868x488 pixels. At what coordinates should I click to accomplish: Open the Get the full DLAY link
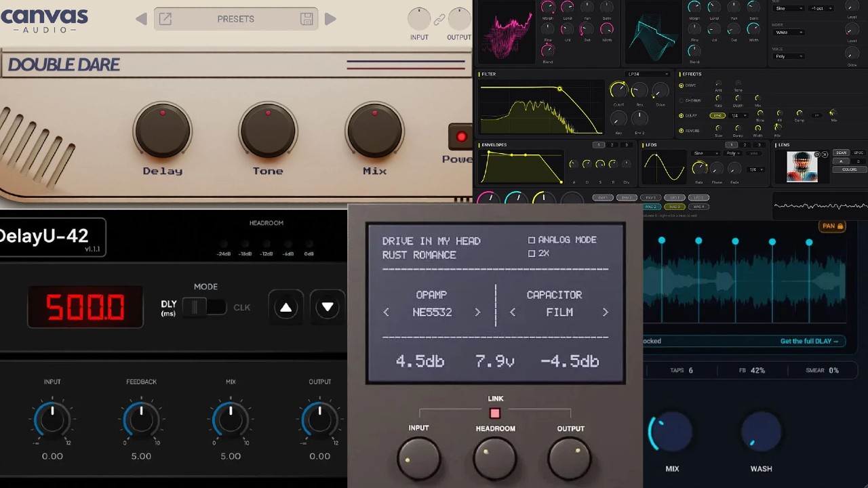[x=809, y=341]
